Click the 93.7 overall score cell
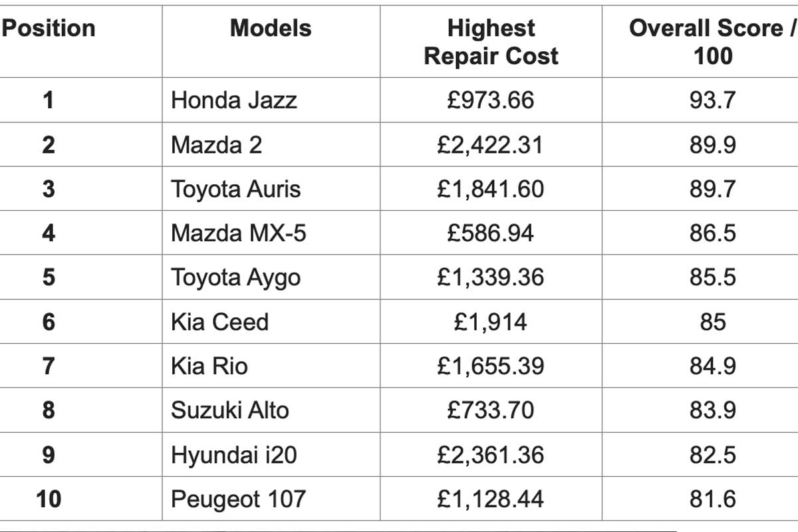The image size is (798, 532). click(x=713, y=100)
